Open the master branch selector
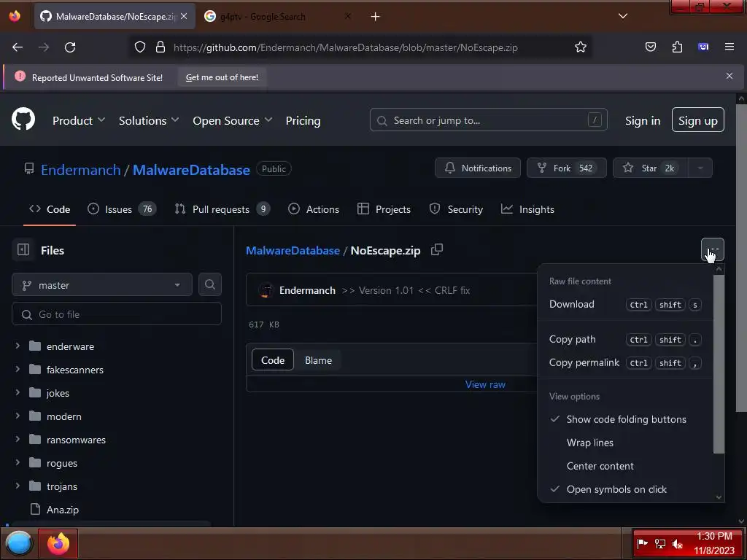This screenshot has width=747, height=560. tap(102, 285)
